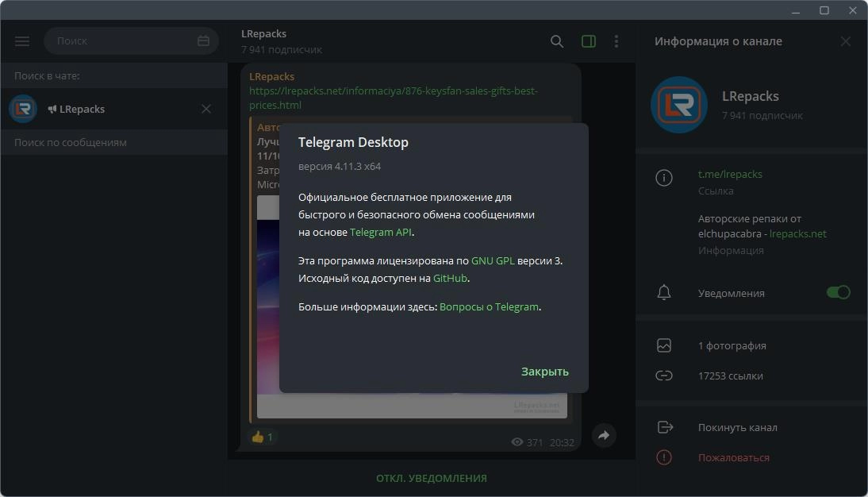
Task: Maximize the Telegram window
Action: click(x=824, y=10)
